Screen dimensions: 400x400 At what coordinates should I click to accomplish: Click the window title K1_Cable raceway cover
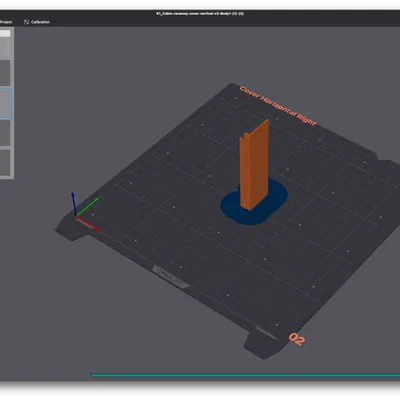tap(200, 14)
